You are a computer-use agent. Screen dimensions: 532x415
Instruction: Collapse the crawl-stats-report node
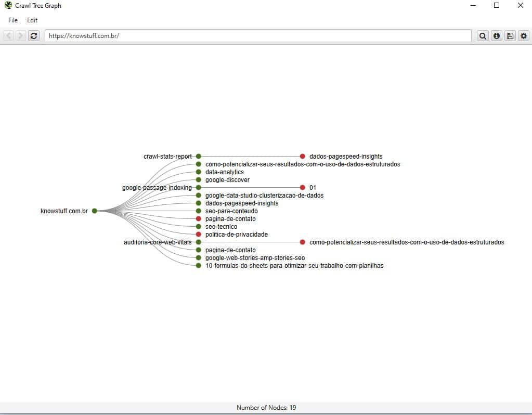click(199, 157)
